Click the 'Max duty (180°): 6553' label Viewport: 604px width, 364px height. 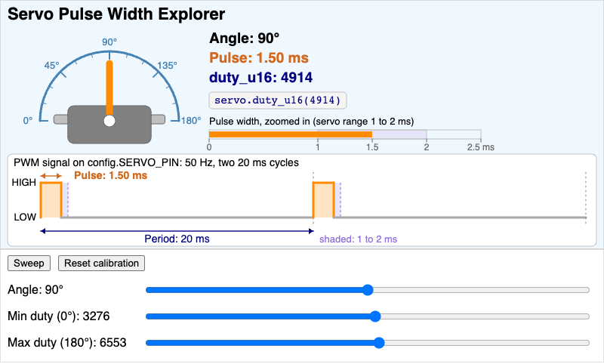[67, 342]
